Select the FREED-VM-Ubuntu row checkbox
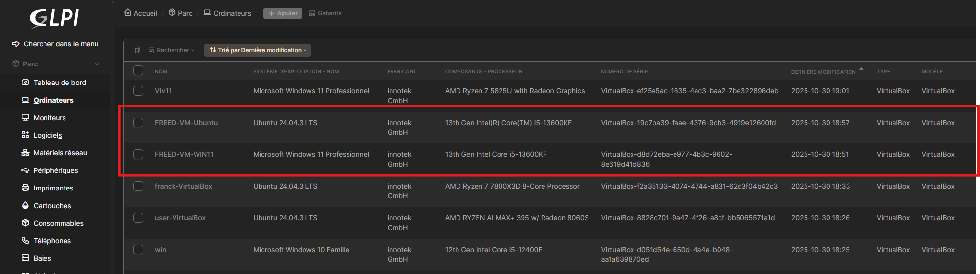The image size is (980, 274). click(138, 123)
